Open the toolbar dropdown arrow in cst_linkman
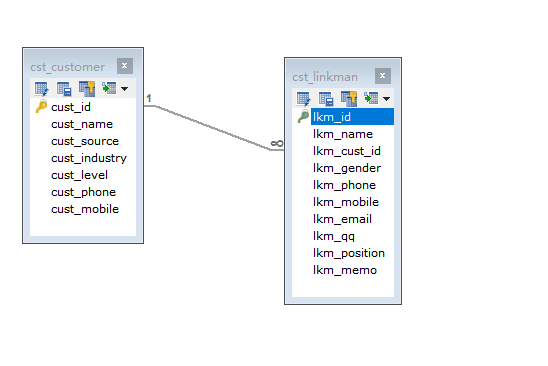This screenshot has width=548, height=366. pyautogui.click(x=386, y=99)
